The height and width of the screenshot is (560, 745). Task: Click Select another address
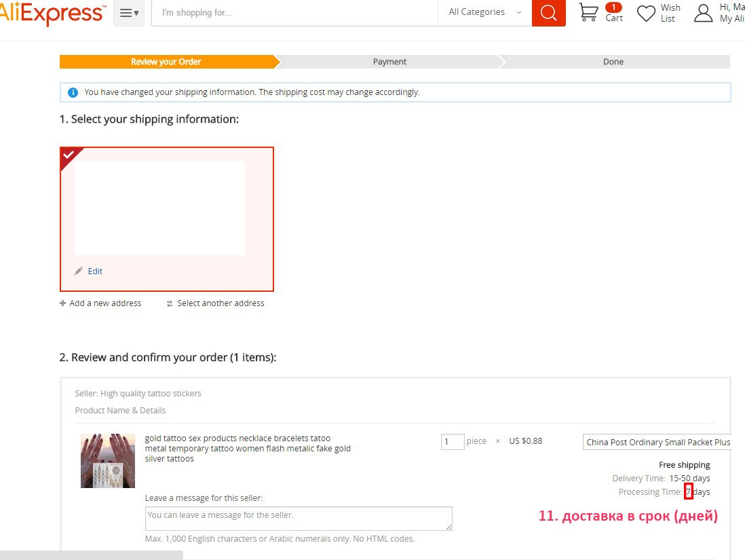point(220,303)
